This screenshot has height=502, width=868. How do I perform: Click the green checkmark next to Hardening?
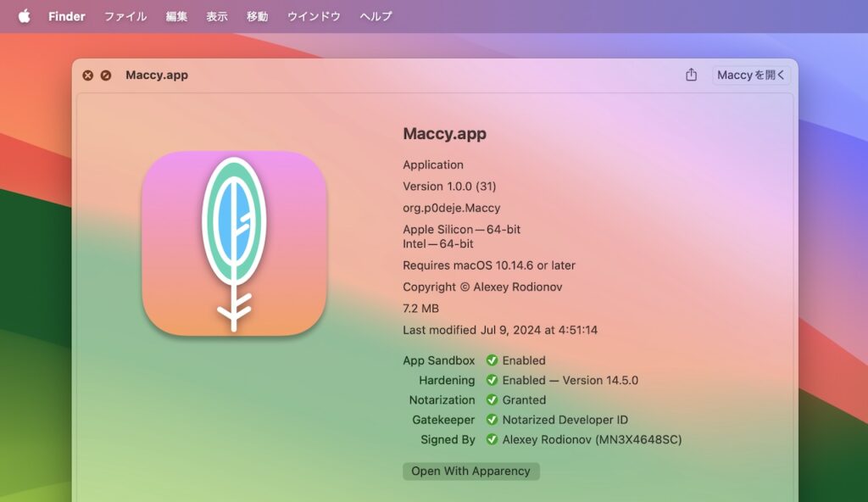[x=492, y=380]
